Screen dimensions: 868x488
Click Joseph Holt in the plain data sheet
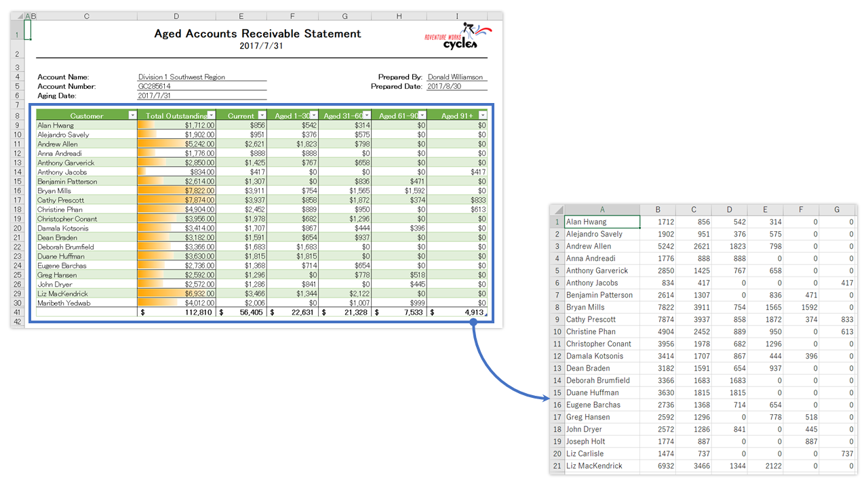pos(586,441)
